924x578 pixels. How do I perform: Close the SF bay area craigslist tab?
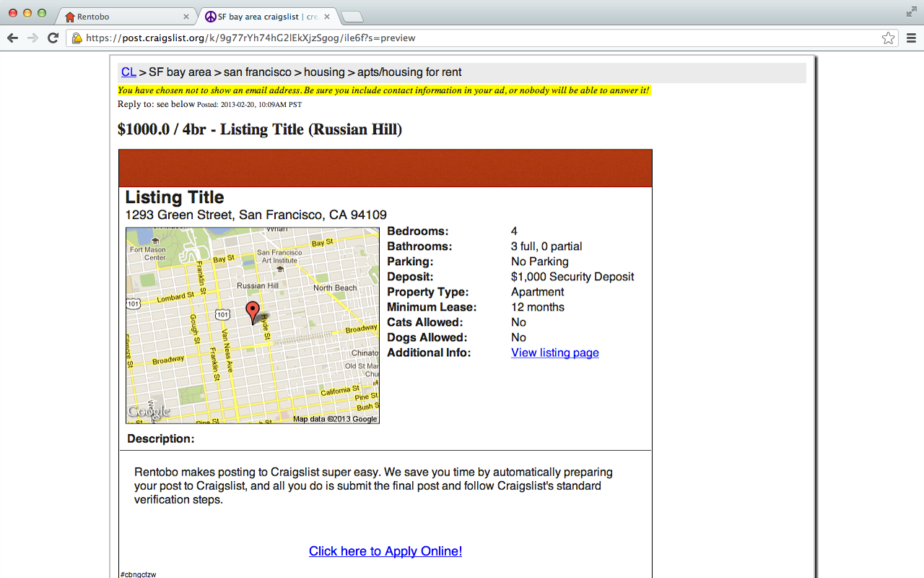(327, 16)
